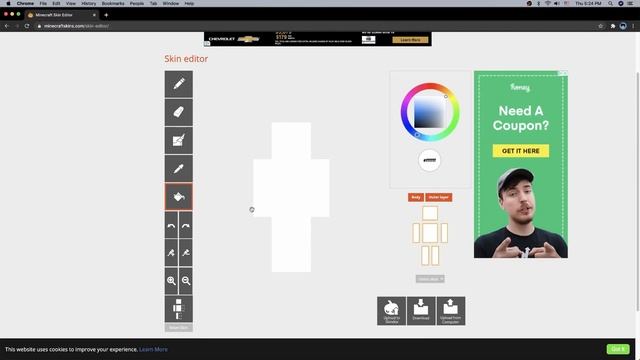This screenshot has width=640, height=360.
Task: Click the Reset Skin button
Action: (179, 328)
